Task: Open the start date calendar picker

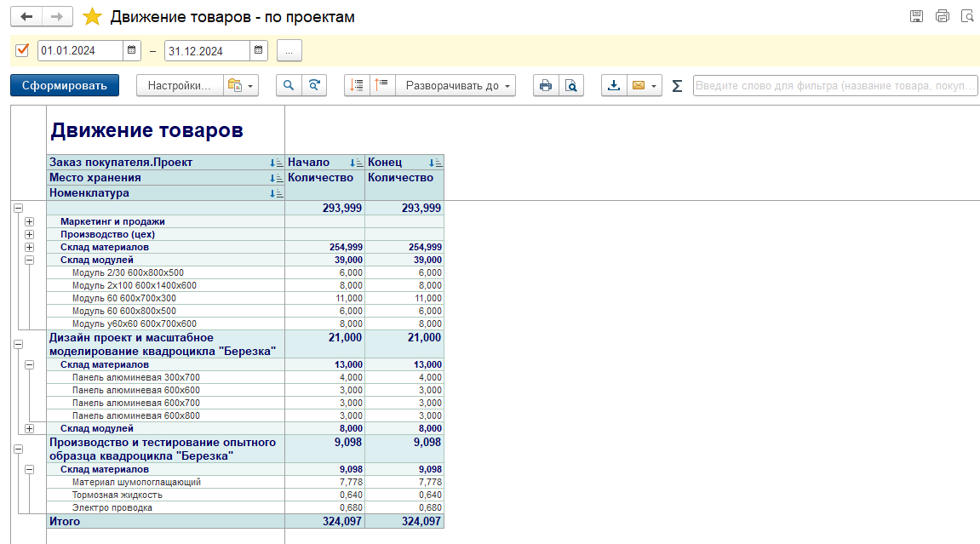Action: 131,51
